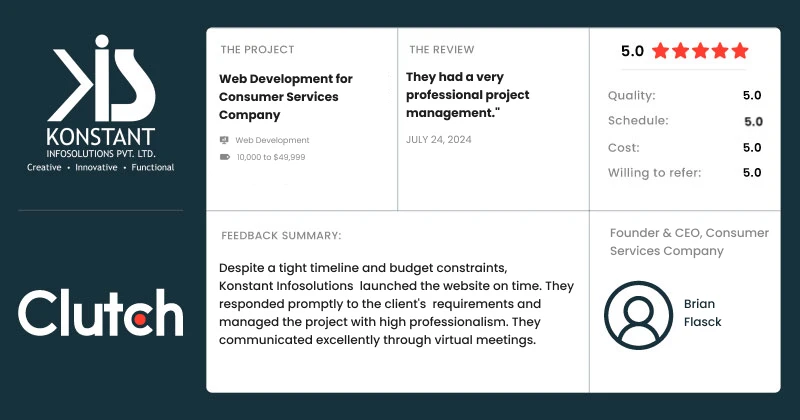Click the reviewer name Brian Flasck
Image resolution: width=800 pixels, height=420 pixels.
pos(703,313)
